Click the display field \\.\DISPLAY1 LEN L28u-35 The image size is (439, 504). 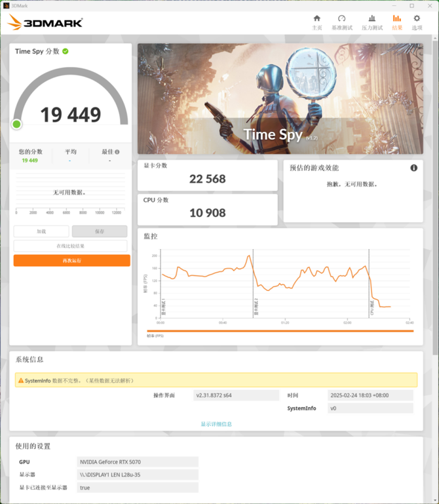point(138,475)
